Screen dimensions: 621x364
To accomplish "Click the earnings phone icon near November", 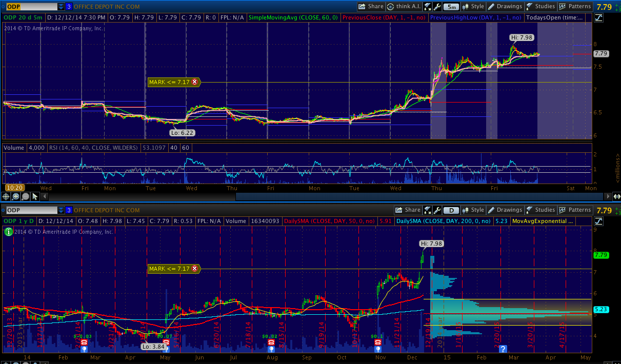I will point(378,342).
